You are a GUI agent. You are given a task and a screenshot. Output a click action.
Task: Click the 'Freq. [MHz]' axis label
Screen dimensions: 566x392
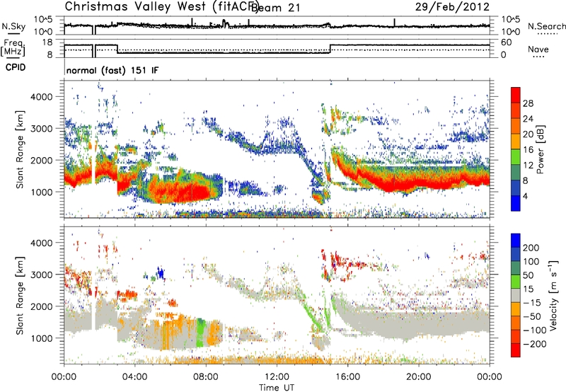click(13, 47)
